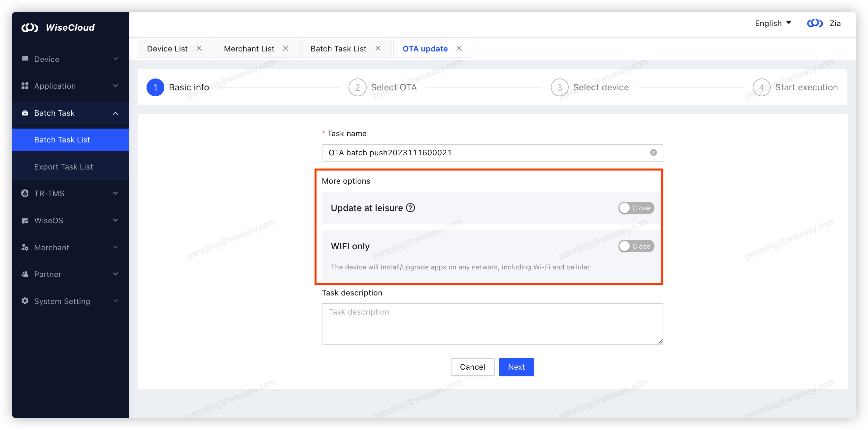Enable the Update at leisure toggle

pyautogui.click(x=636, y=208)
